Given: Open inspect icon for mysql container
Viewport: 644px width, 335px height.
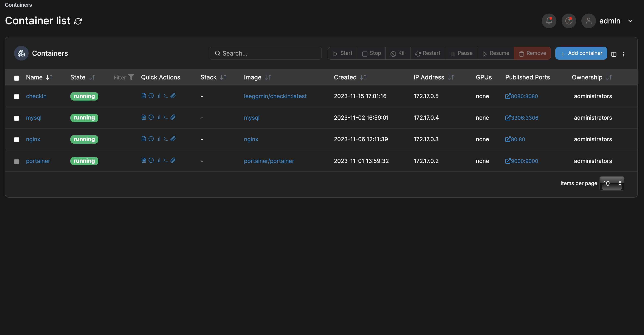Looking at the screenshot, I should (151, 117).
